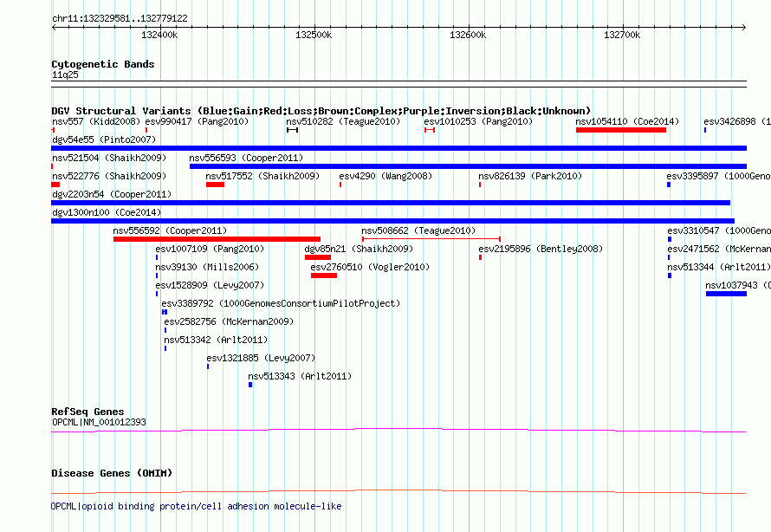Click the magenta OPCML RefSeq gene line
The width and height of the screenshot is (771, 532).
[398, 431]
